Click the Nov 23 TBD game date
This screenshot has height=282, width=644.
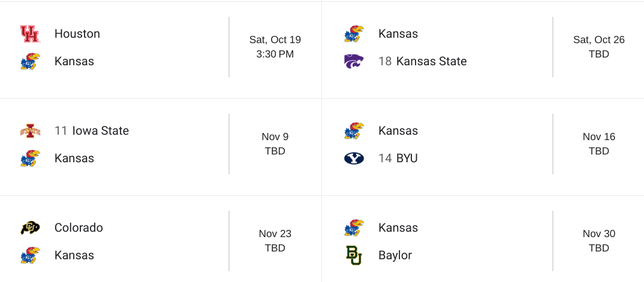[x=275, y=241]
